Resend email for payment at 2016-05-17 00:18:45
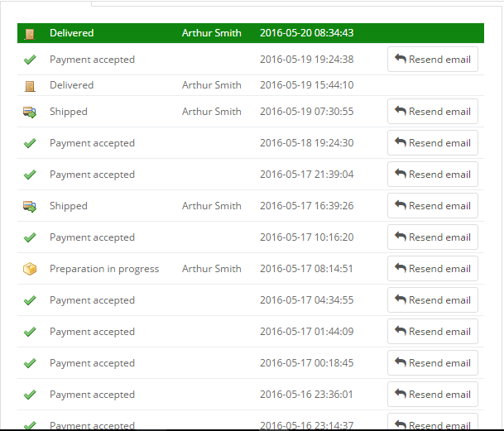The height and width of the screenshot is (431, 504). 433,363
